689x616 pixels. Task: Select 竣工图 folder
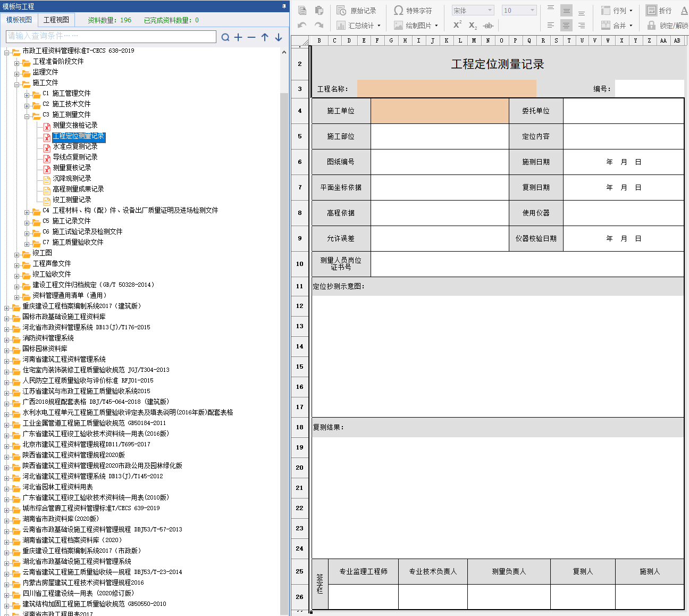[x=43, y=253]
